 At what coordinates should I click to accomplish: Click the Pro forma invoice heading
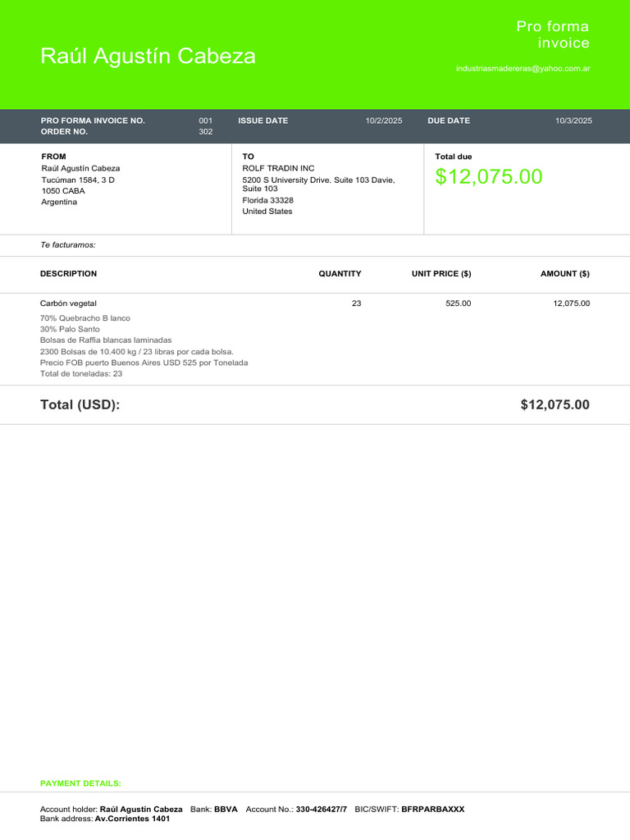(552, 34)
